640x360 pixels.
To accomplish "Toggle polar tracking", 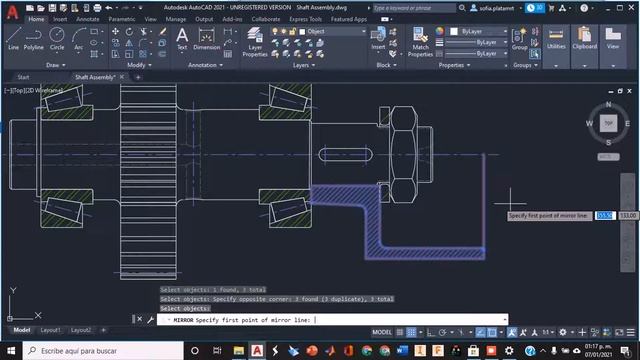I will tap(442, 332).
